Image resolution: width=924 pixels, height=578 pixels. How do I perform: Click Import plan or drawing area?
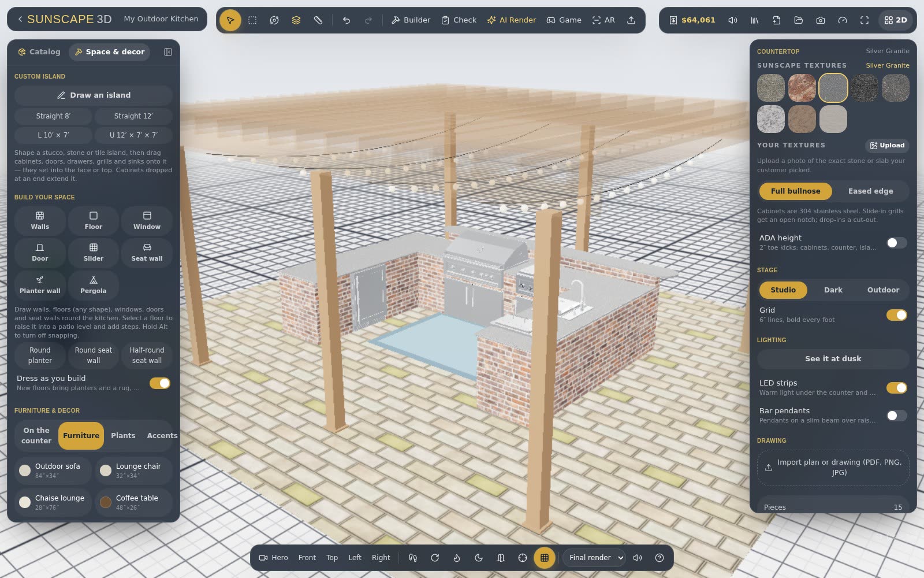click(x=833, y=468)
